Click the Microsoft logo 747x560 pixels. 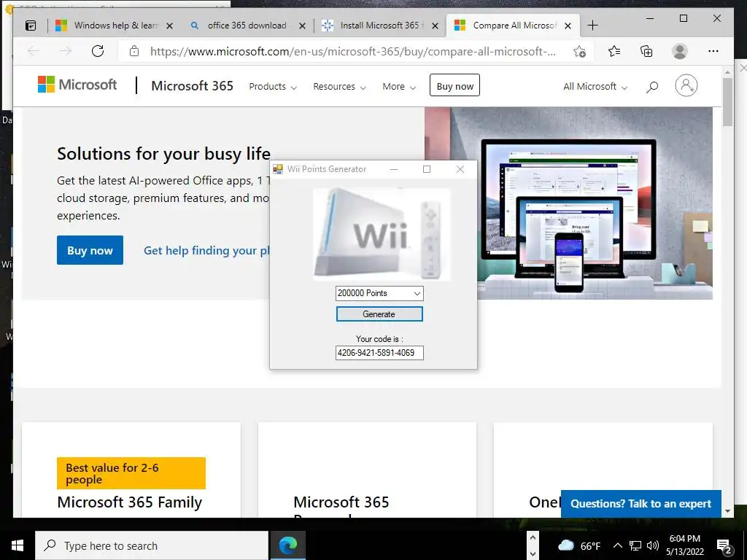pos(77,85)
